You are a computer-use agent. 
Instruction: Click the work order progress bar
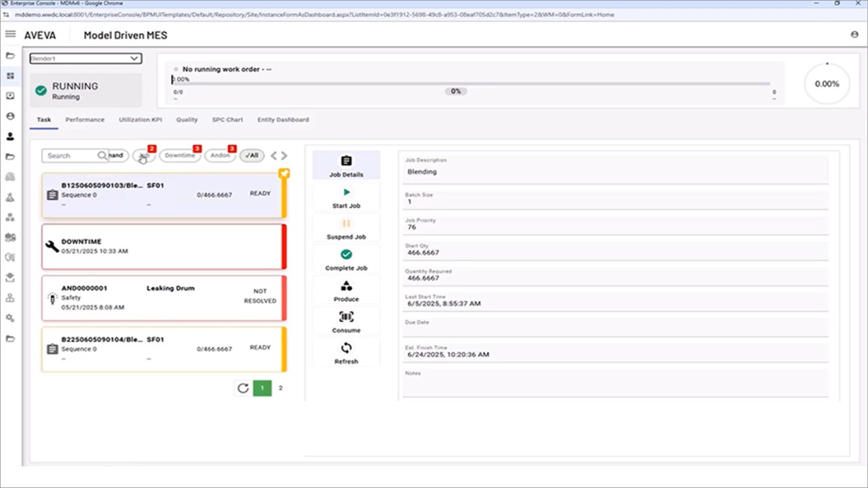[473, 84]
